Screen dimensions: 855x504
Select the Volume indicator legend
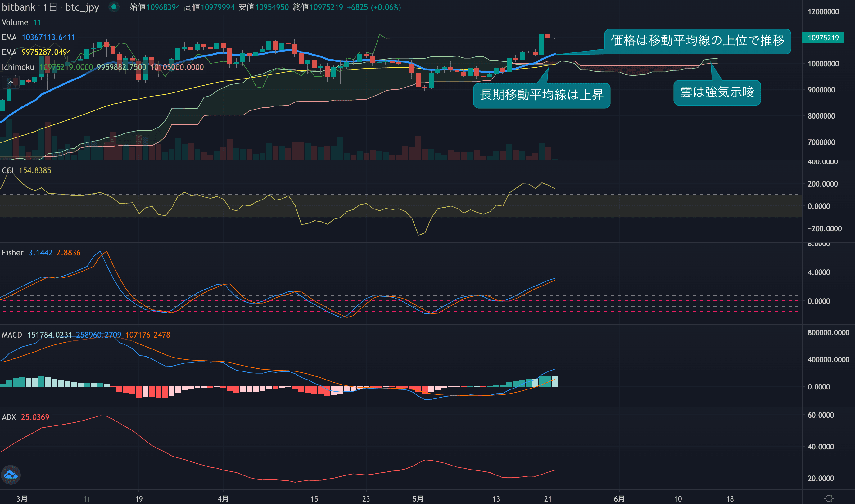15,22
